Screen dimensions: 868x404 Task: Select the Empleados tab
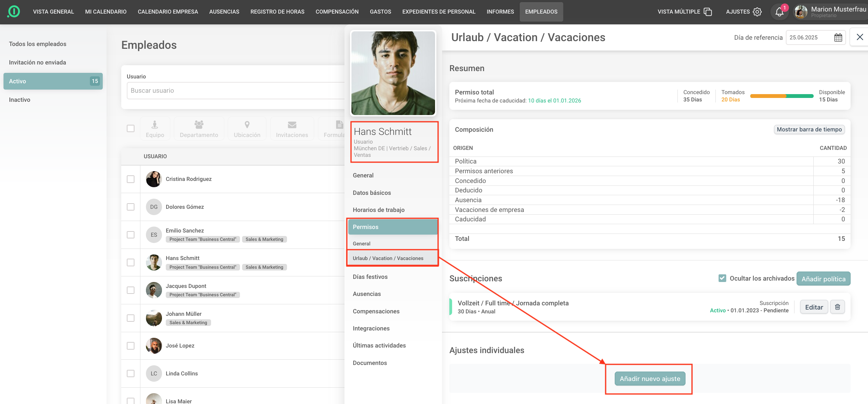[x=541, y=12]
